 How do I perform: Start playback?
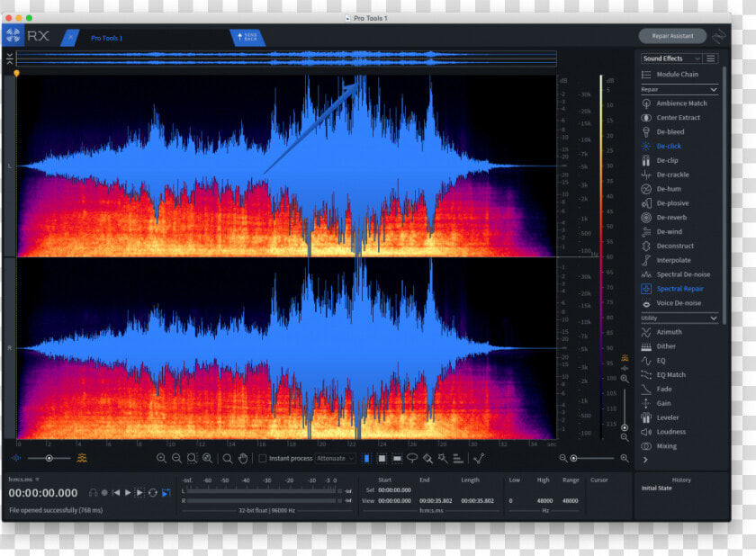point(128,492)
